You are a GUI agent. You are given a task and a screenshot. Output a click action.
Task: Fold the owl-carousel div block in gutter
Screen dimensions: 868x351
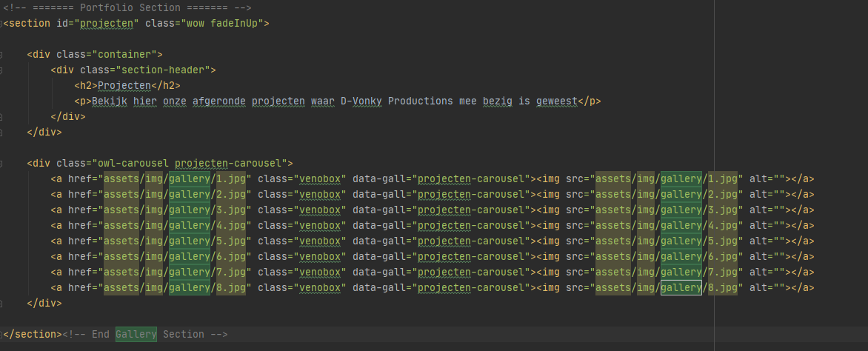(3, 164)
